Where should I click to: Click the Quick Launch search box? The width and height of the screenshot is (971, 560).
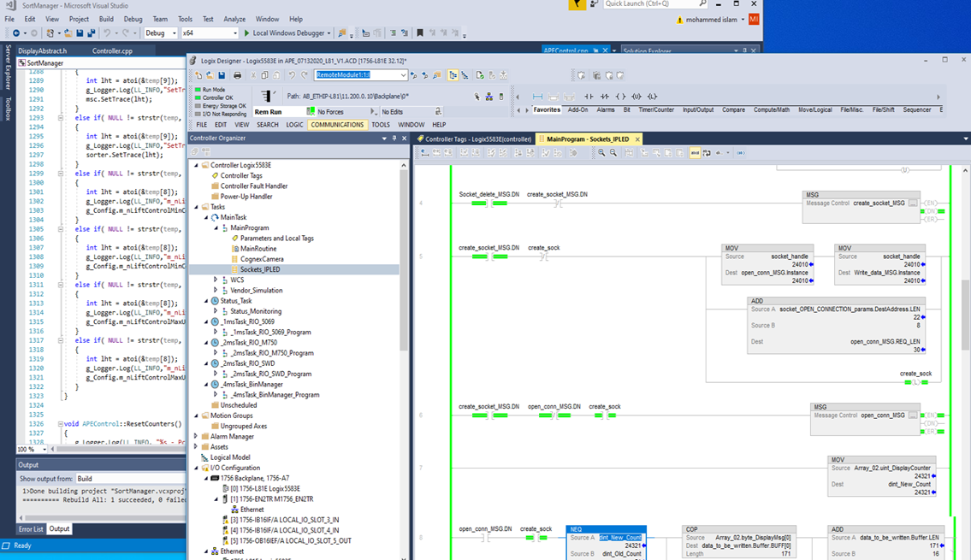coord(656,3)
